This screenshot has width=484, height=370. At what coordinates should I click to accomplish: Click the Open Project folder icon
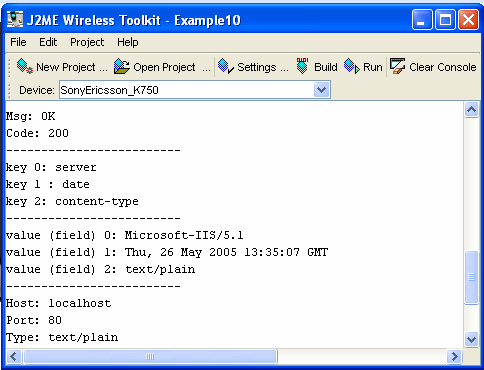(x=121, y=66)
